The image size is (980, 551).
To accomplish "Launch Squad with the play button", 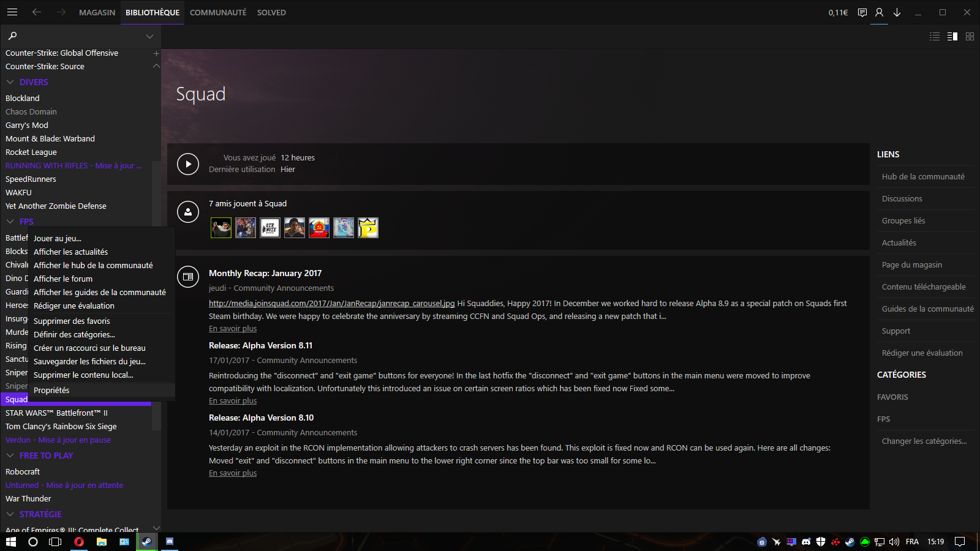I will click(x=188, y=164).
